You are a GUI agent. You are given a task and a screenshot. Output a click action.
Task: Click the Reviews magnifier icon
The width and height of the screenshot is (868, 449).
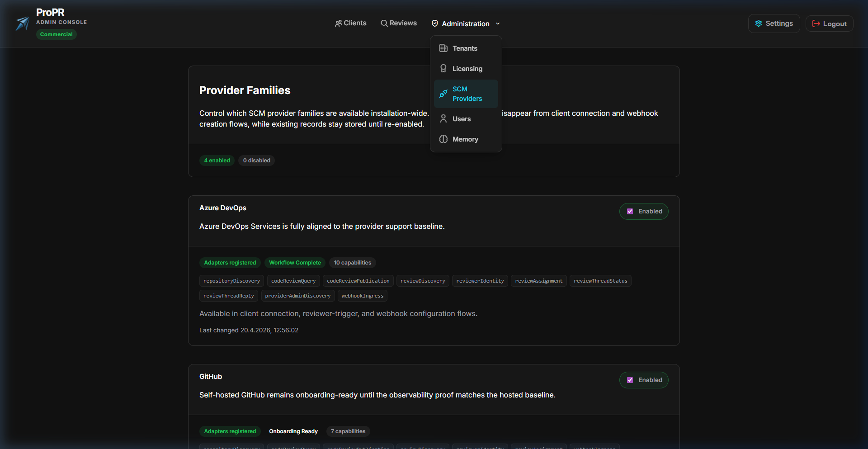pos(384,23)
